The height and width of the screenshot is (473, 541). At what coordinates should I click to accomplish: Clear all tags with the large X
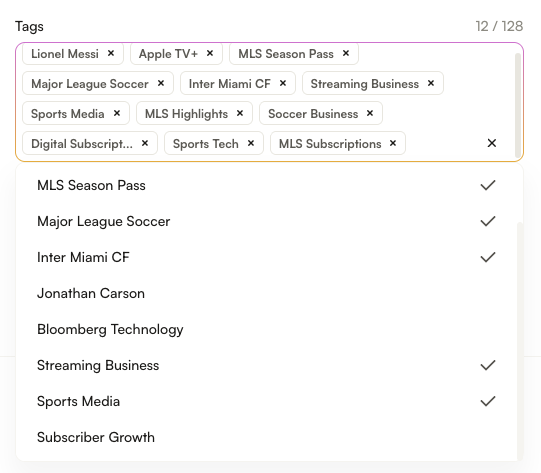492,143
